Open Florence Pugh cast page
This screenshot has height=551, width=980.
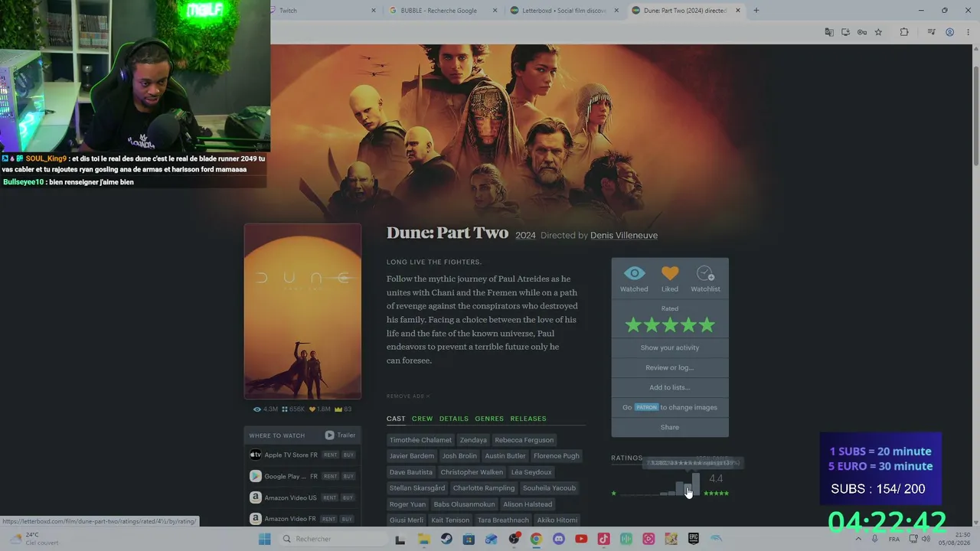[557, 456]
